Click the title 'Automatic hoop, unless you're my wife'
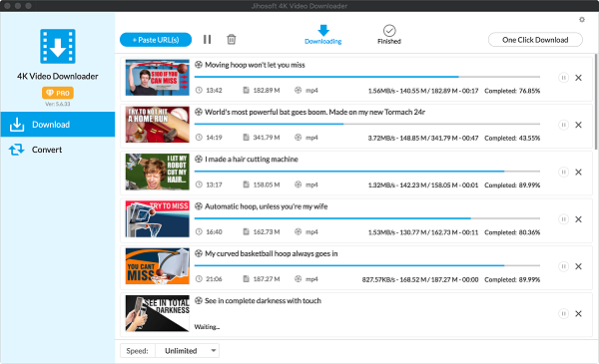The height and width of the screenshot is (364, 599). (267, 206)
